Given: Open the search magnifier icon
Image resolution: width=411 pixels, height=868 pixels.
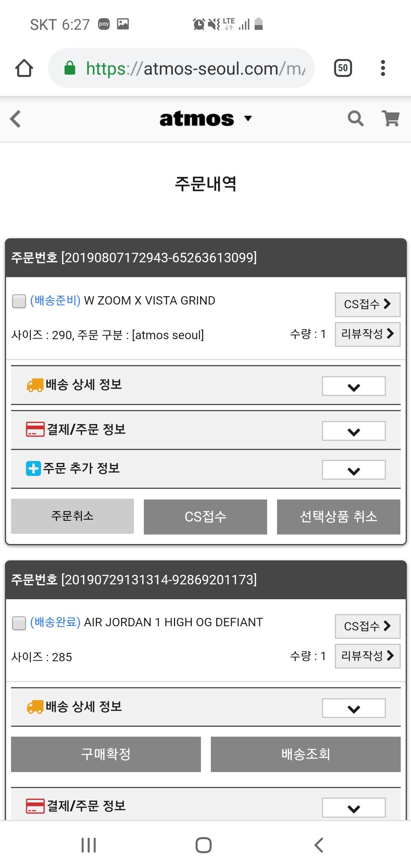Looking at the screenshot, I should 355,118.
